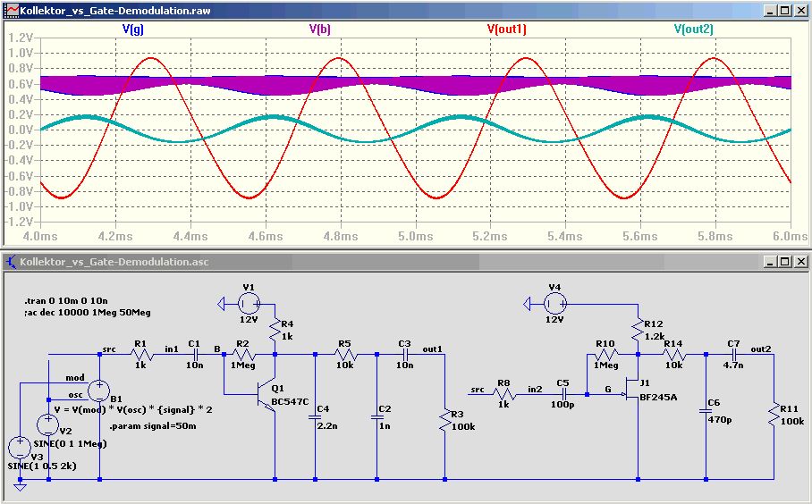This screenshot has height=504, width=812.
Task: Maximize the Kollektor_vs_Gate-Demodulation.asc schematic window
Action: pos(785,262)
